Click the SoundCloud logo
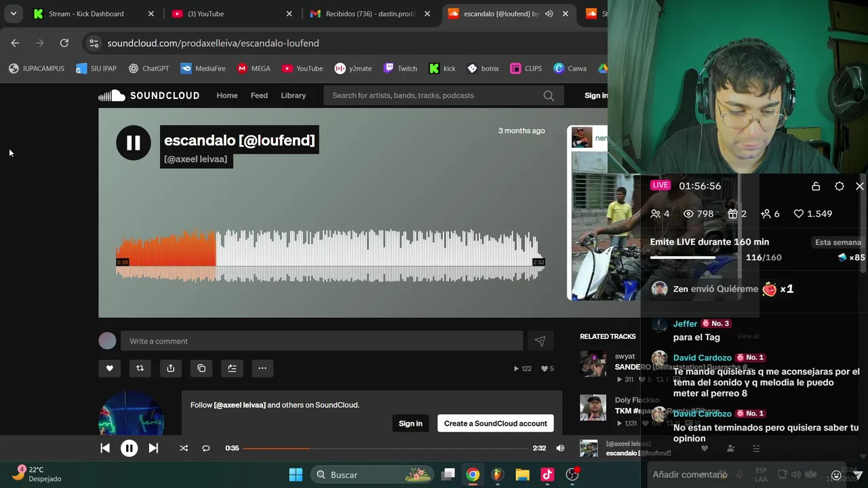This screenshot has width=868, height=488. (149, 96)
